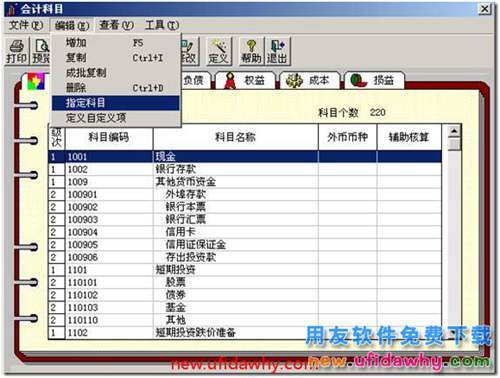Select the row 100901 外埠存款
Viewport: 500px width, 378px height.
245,195
